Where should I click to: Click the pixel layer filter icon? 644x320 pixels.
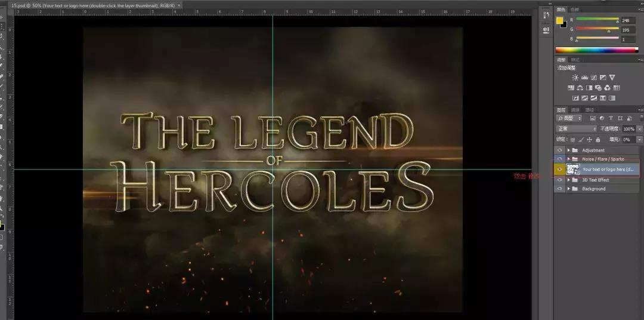593,118
